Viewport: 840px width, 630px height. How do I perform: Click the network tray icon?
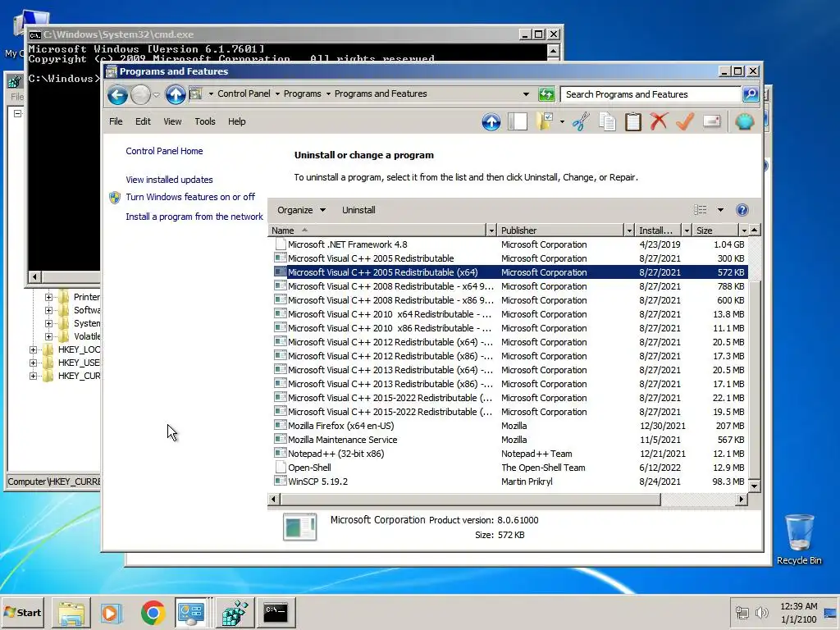[742, 612]
